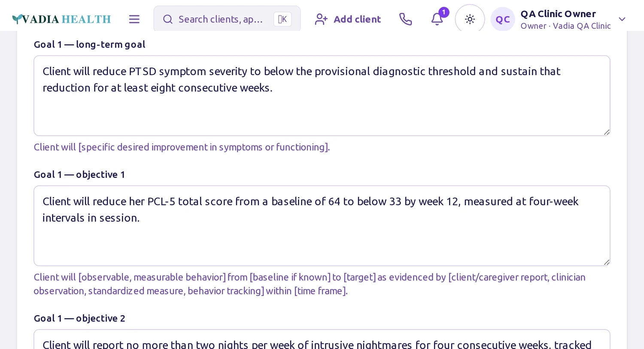Grab resize handle of objective 1 textarea
Viewport: 644px width, 349px height.
coord(606,262)
